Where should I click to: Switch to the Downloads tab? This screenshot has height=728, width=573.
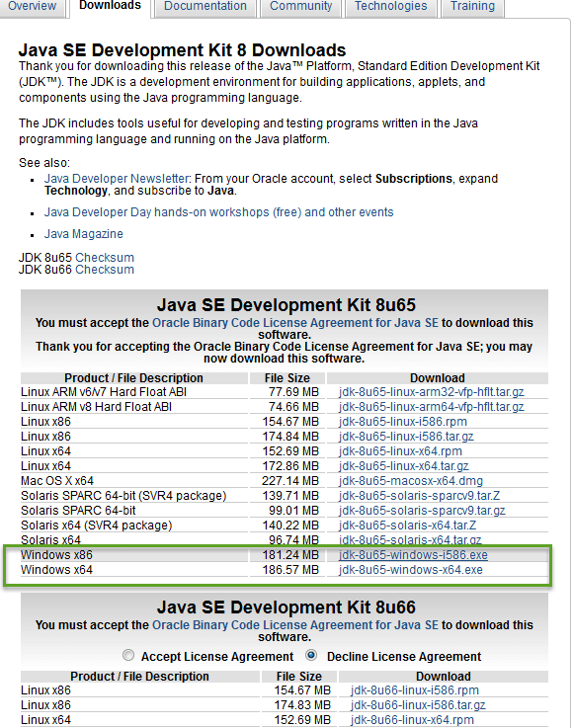click(x=110, y=6)
